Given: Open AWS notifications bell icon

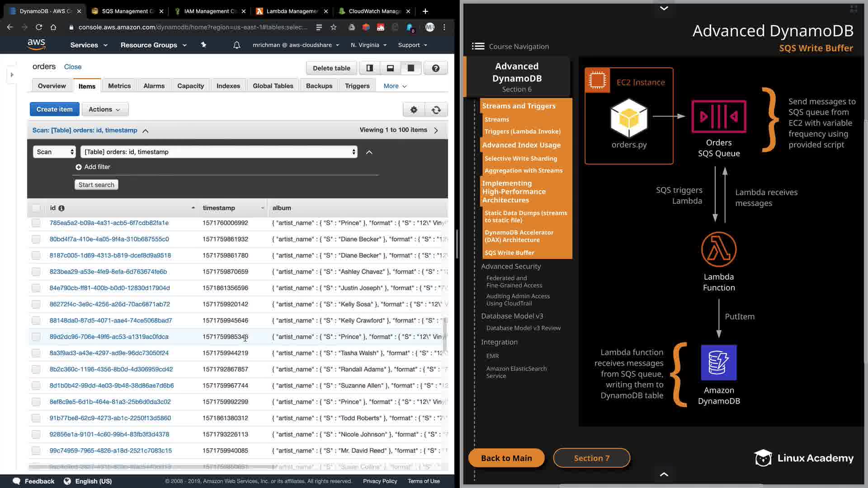Looking at the screenshot, I should pyautogui.click(x=236, y=45).
